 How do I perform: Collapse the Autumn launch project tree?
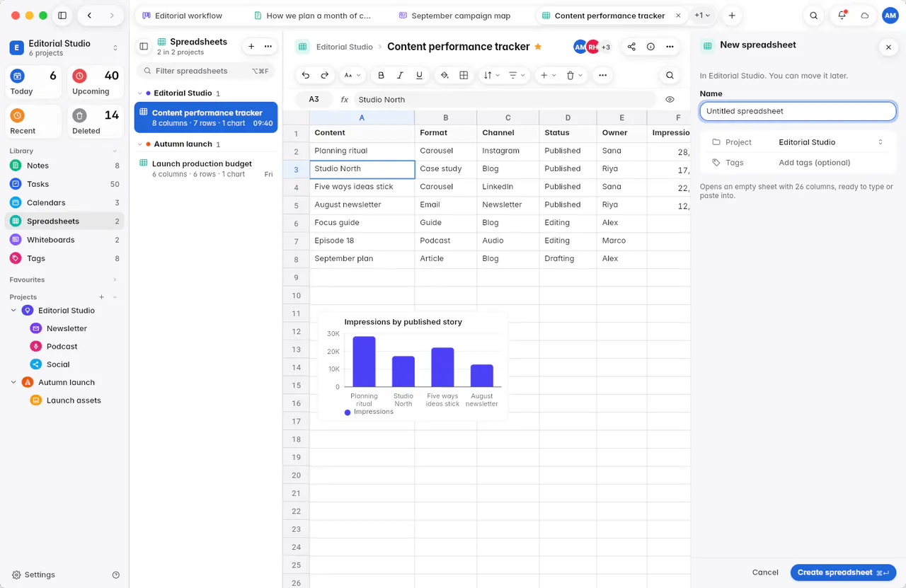[x=13, y=382]
